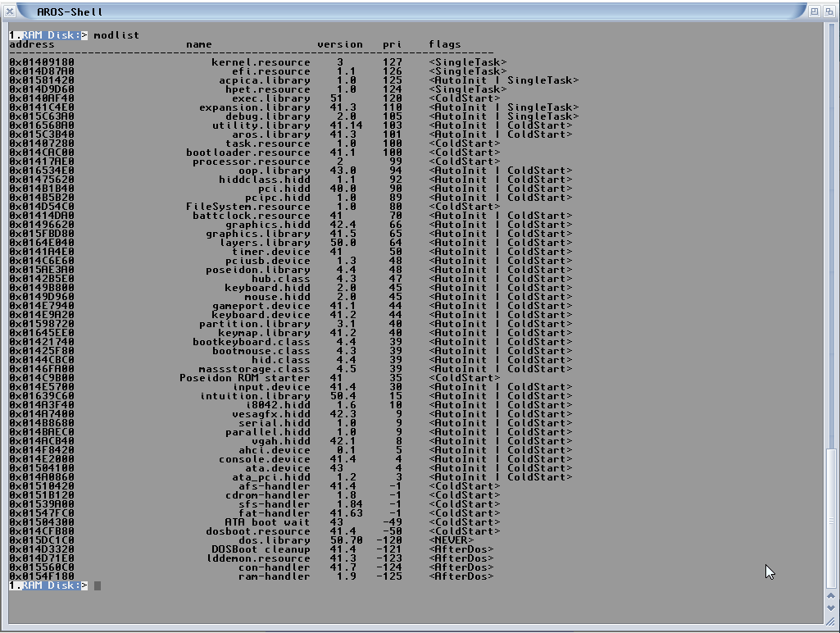Select the graphics.hidd entry
840x633 pixels.
pos(268,225)
